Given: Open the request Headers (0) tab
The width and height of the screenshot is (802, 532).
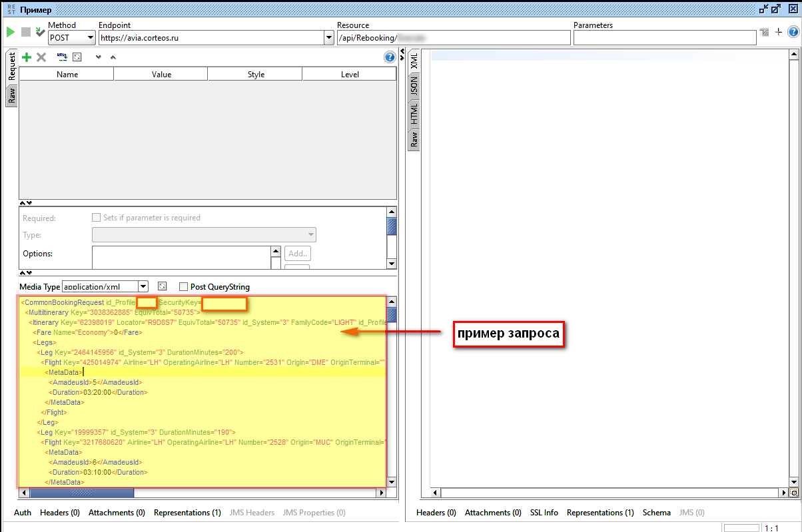Looking at the screenshot, I should tap(59, 513).
